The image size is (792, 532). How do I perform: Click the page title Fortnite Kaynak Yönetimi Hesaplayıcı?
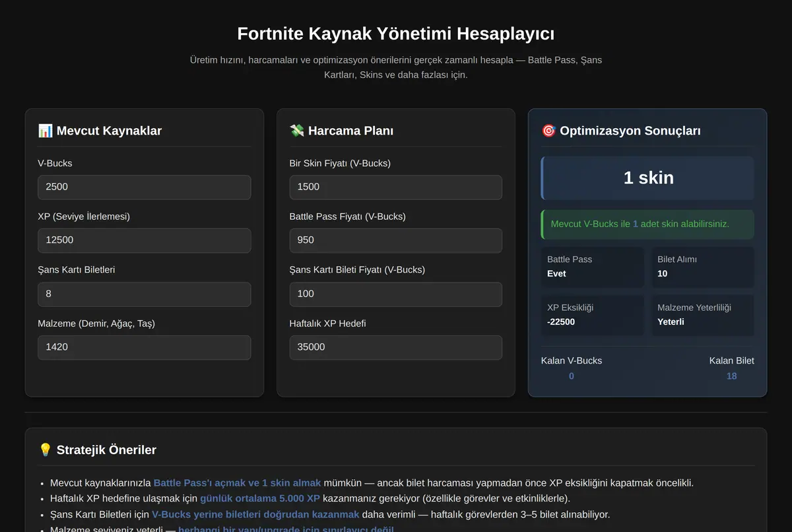coord(396,34)
